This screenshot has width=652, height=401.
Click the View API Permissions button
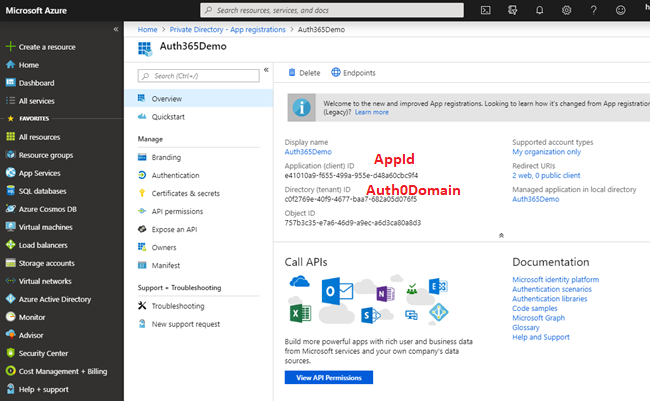pos(329,378)
